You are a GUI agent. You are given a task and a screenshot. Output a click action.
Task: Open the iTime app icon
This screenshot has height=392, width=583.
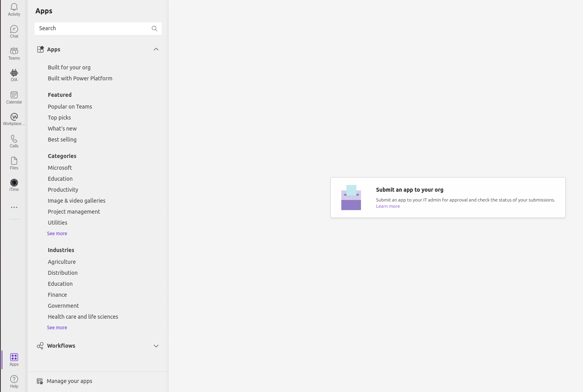pyautogui.click(x=14, y=183)
